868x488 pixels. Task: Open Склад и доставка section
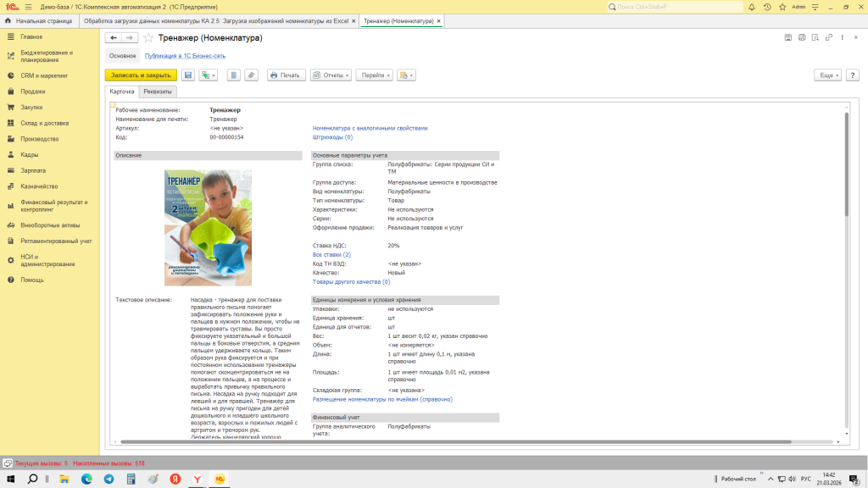pyautogui.click(x=45, y=124)
